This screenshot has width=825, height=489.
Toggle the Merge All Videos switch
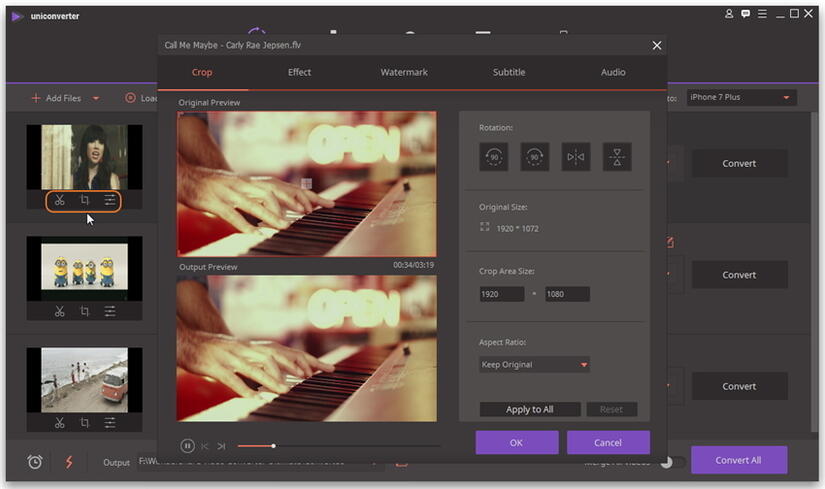[x=673, y=462]
